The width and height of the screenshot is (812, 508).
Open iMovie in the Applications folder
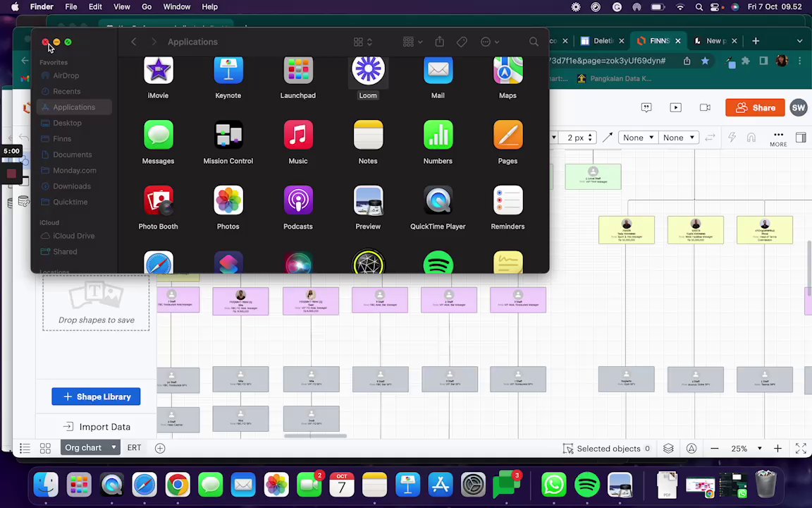point(158,71)
